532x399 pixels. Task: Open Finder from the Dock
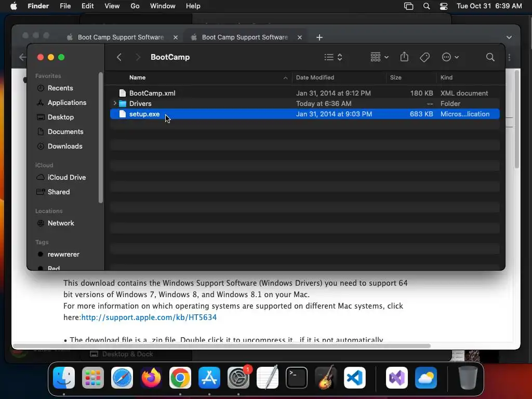point(64,378)
